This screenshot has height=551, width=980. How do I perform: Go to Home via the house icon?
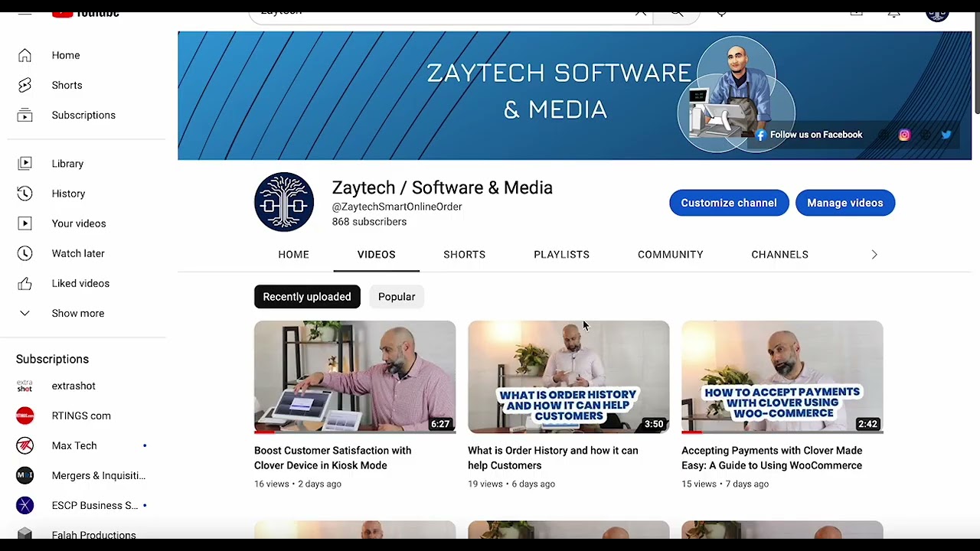[x=24, y=55]
